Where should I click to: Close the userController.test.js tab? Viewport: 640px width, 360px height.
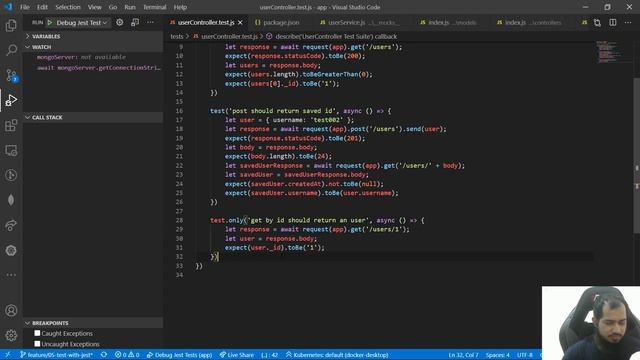(x=240, y=22)
